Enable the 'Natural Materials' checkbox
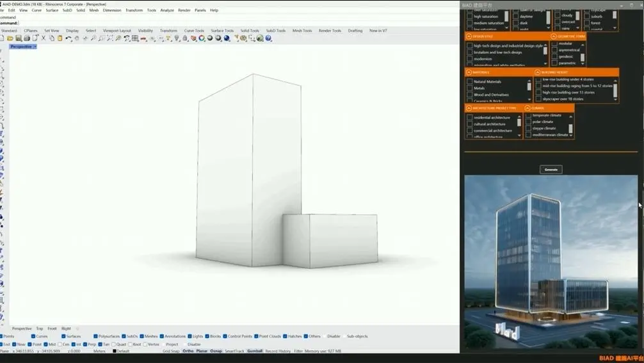This screenshot has width=644, height=363. (x=470, y=81)
